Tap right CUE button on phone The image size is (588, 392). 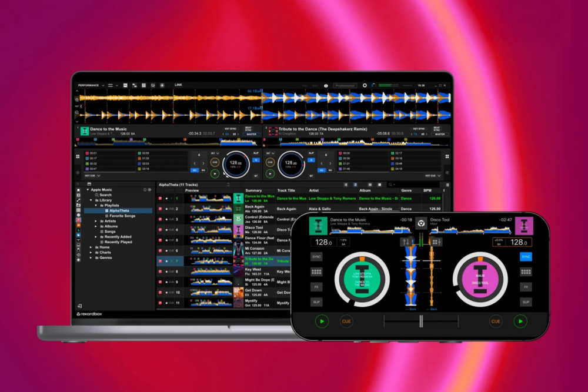coord(496,321)
